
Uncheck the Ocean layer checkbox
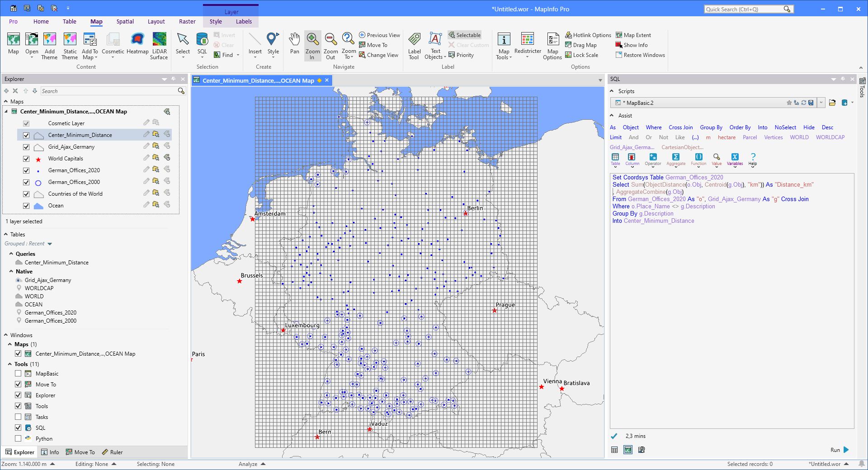[26, 206]
